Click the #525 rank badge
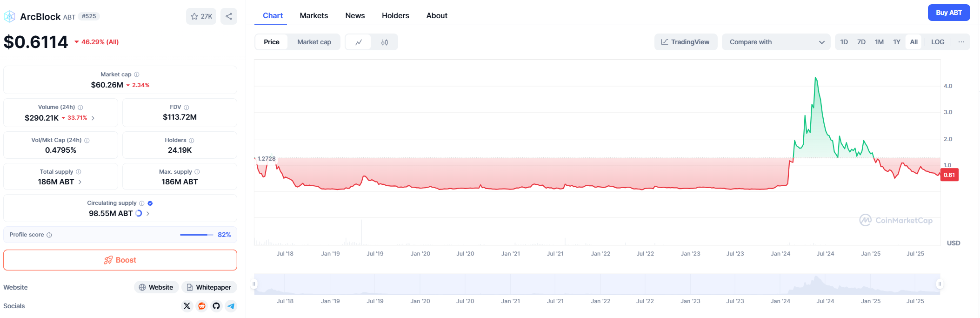This screenshot has height=318, width=980. point(89,16)
